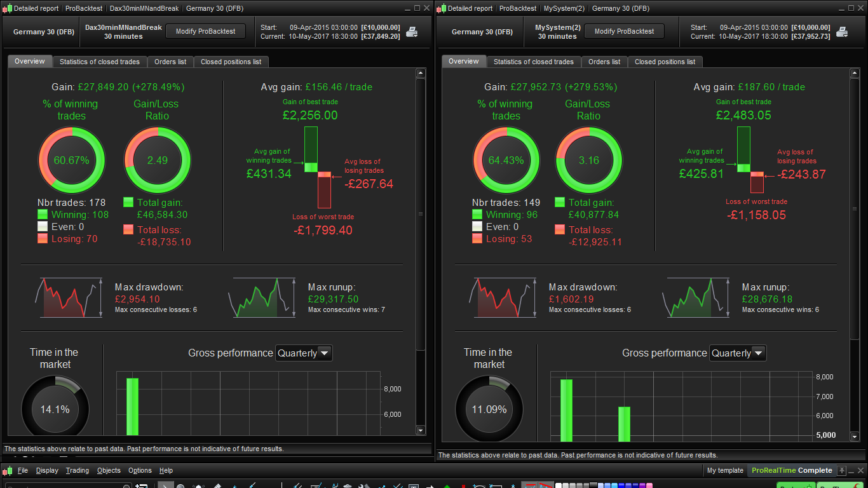
Task: Click the 3.16 Gain/Loss ratio donut
Action: (589, 160)
